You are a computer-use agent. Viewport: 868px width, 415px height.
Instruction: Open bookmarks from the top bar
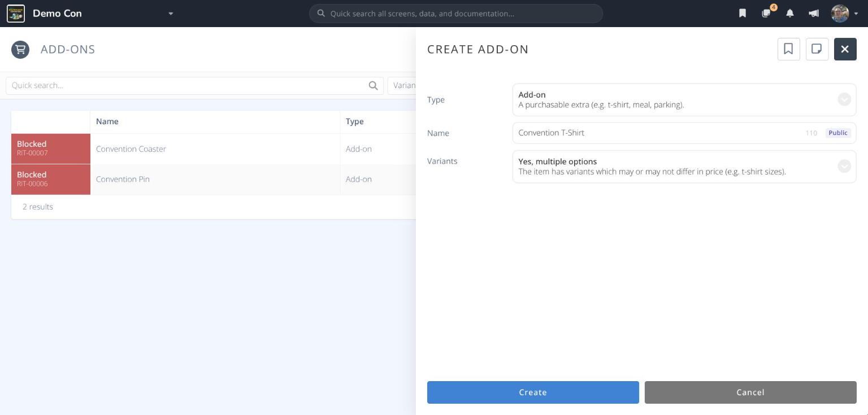[x=743, y=14]
